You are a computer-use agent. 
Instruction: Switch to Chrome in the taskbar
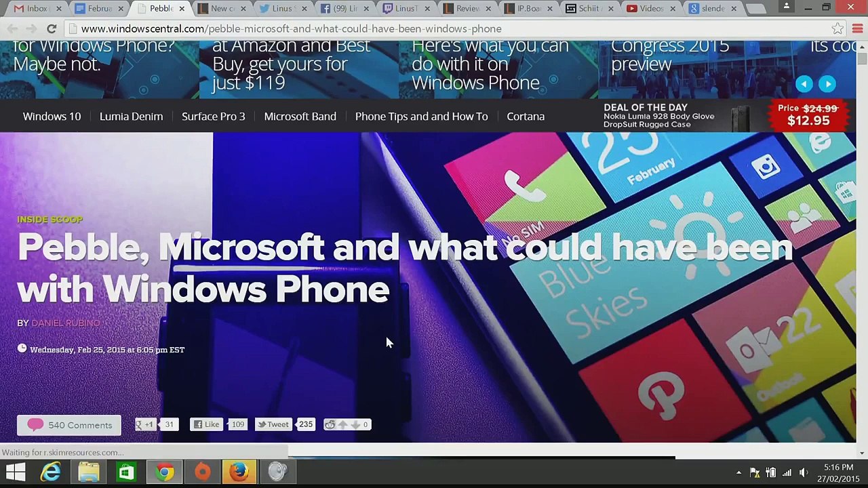(164, 472)
